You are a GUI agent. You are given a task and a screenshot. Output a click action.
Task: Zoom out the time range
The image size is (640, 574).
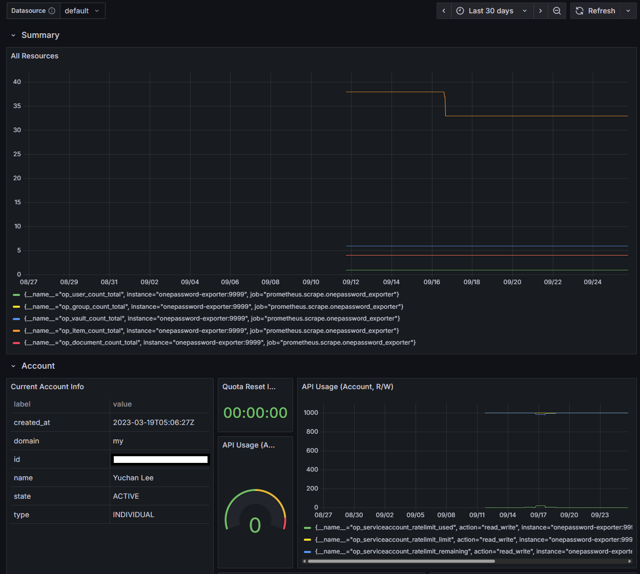pyautogui.click(x=557, y=11)
